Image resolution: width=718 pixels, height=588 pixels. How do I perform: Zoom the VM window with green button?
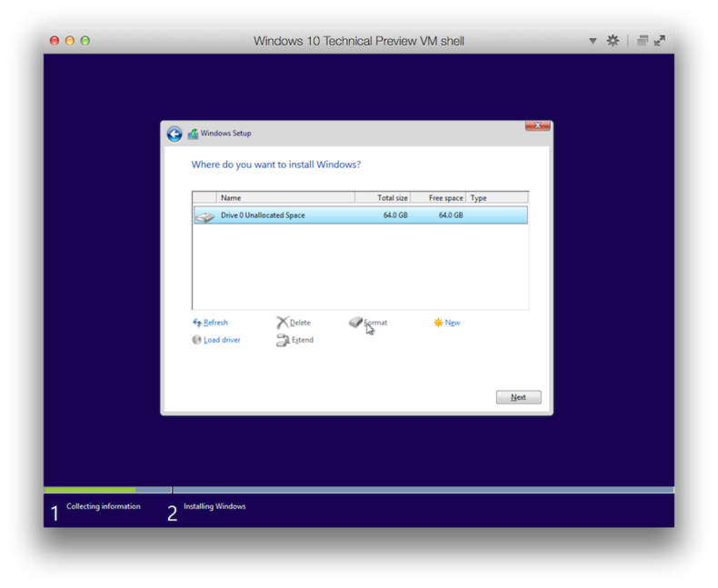click(85, 41)
